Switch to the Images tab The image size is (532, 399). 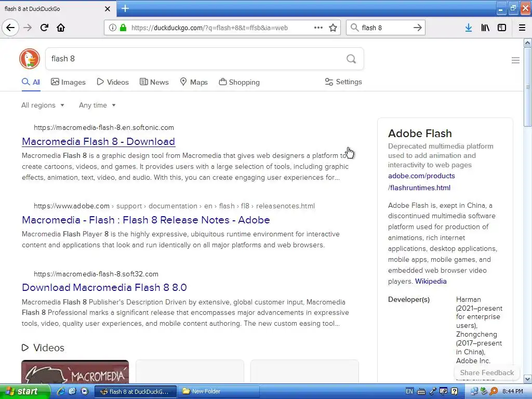click(68, 82)
